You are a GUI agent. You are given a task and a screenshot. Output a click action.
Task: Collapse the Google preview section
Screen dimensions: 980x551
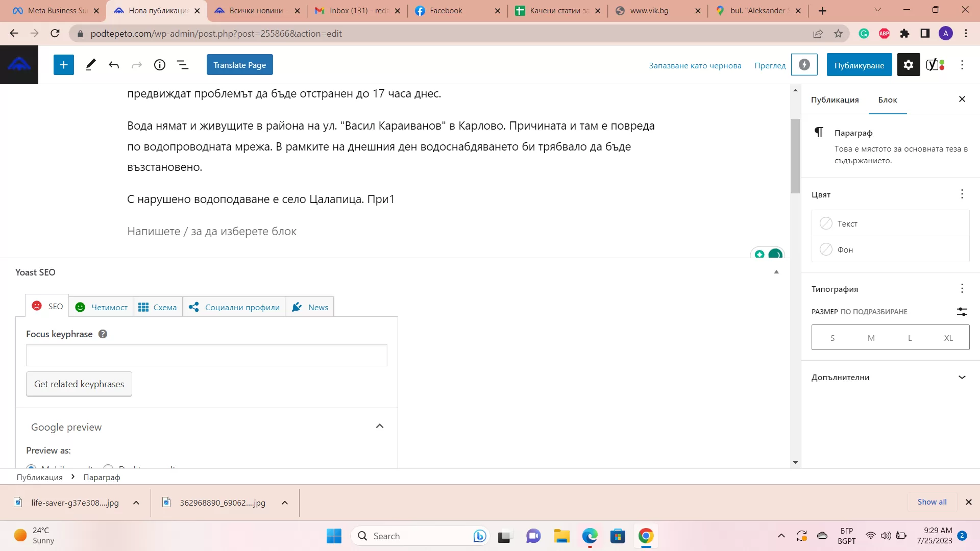coord(380,426)
